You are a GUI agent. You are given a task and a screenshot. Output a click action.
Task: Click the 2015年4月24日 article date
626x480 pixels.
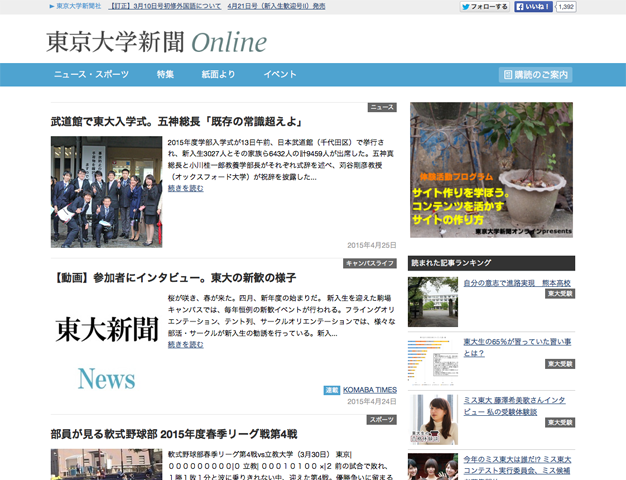point(372,401)
